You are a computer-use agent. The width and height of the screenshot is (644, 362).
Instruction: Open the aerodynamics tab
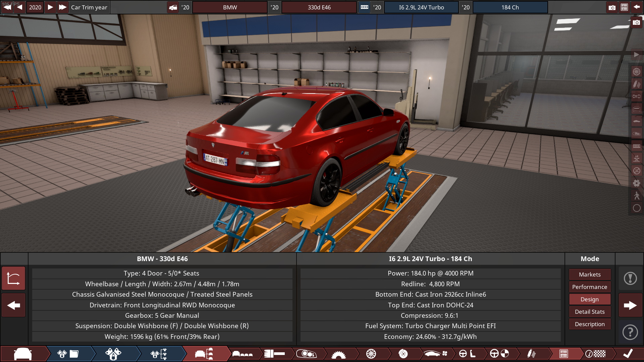pos(435,354)
